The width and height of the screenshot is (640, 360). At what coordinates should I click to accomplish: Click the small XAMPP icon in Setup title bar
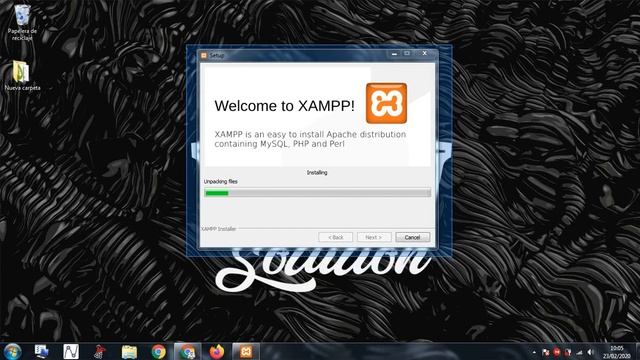(204, 55)
